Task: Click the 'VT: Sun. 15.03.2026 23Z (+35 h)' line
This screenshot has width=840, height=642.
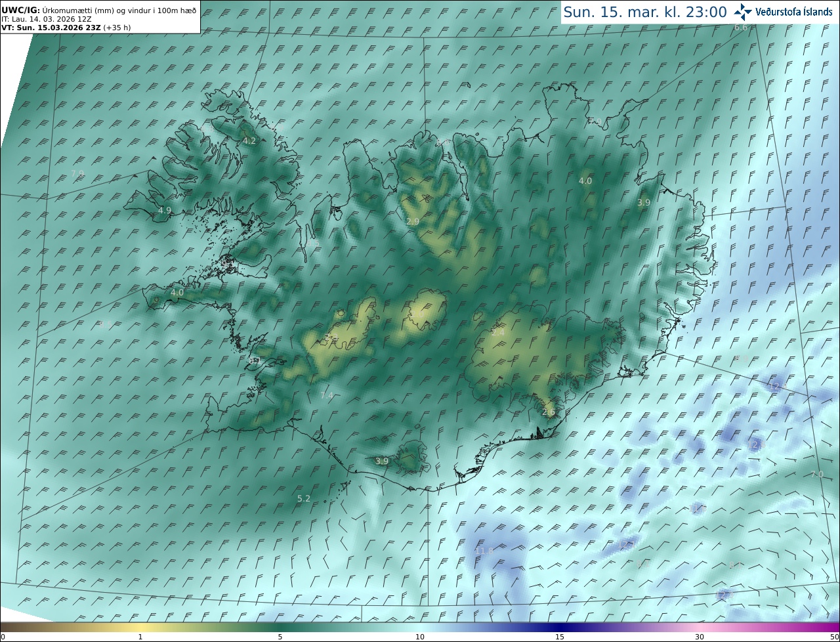Action: tap(66, 28)
